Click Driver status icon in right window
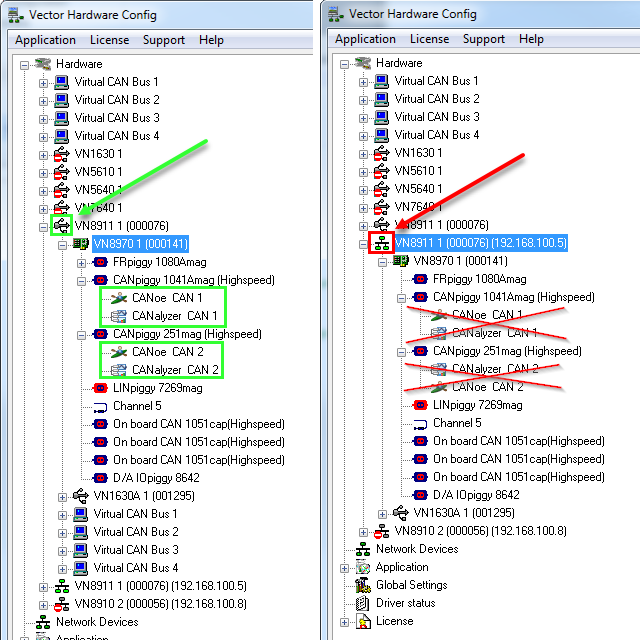 coord(362,603)
